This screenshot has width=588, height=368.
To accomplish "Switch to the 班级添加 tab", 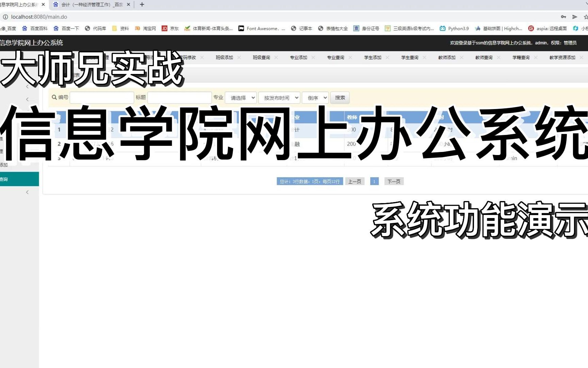I will 224,58.
